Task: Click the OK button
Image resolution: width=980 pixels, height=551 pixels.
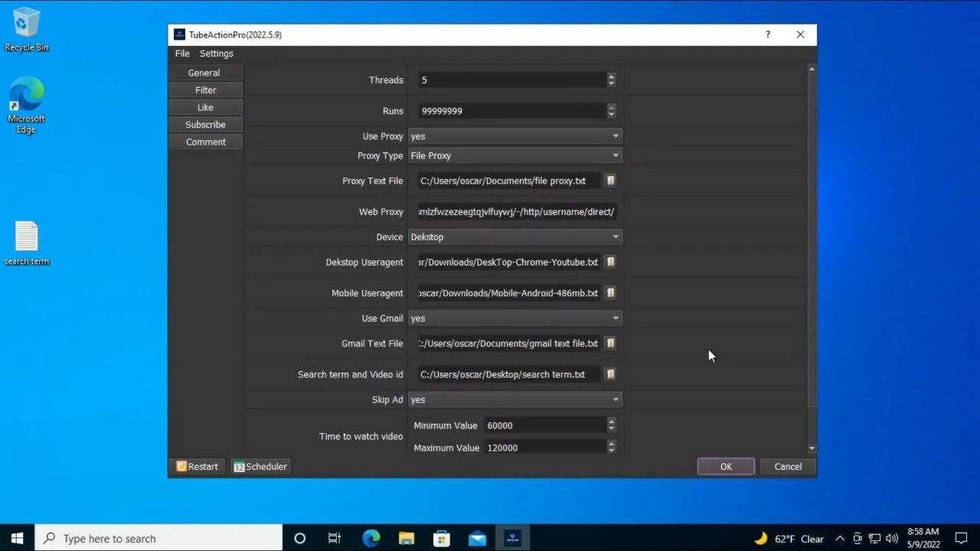Action: pos(726,467)
